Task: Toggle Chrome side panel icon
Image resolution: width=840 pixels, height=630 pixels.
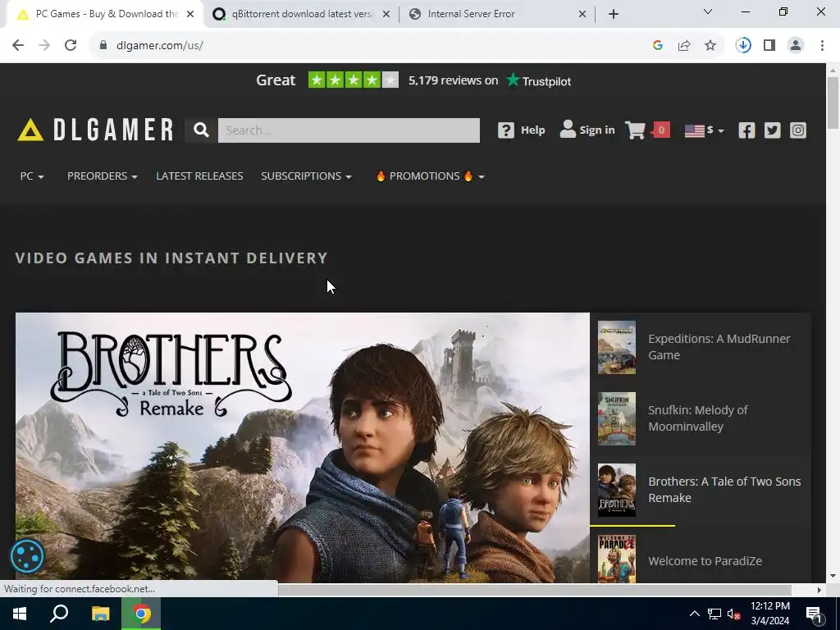Action: click(x=769, y=46)
